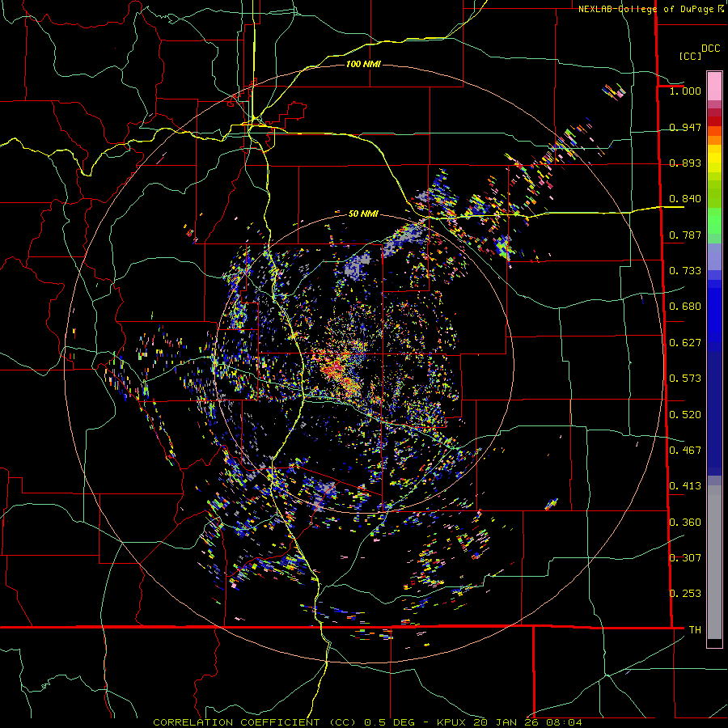
Task: Click the pink segment of the color bar
Action: 714,86
